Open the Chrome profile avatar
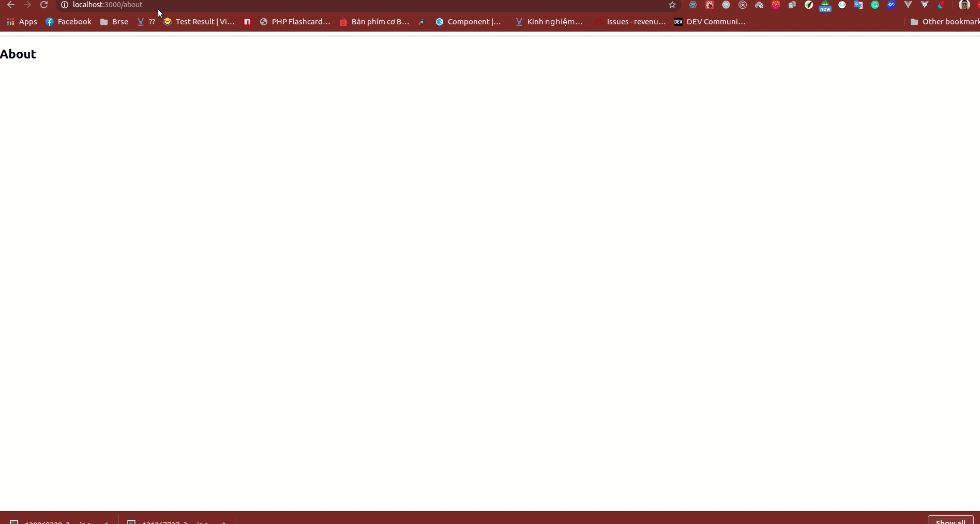Image resolution: width=980 pixels, height=524 pixels. [x=964, y=5]
